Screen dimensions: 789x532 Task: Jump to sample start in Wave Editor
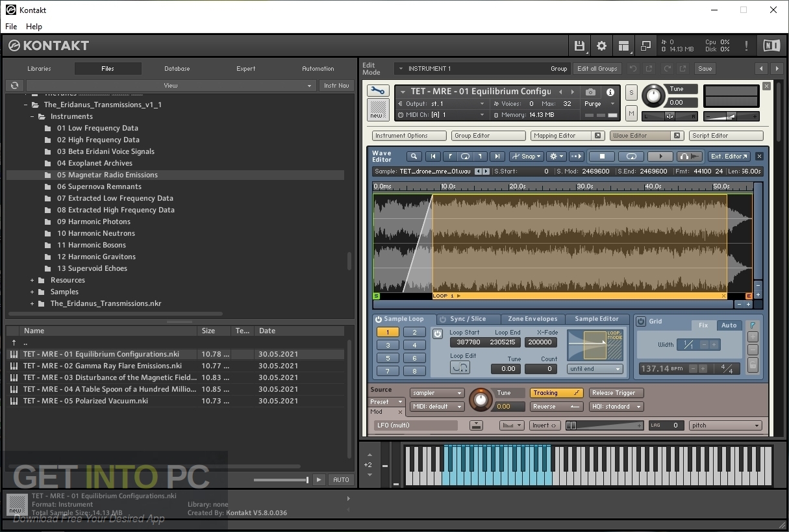tap(433, 156)
